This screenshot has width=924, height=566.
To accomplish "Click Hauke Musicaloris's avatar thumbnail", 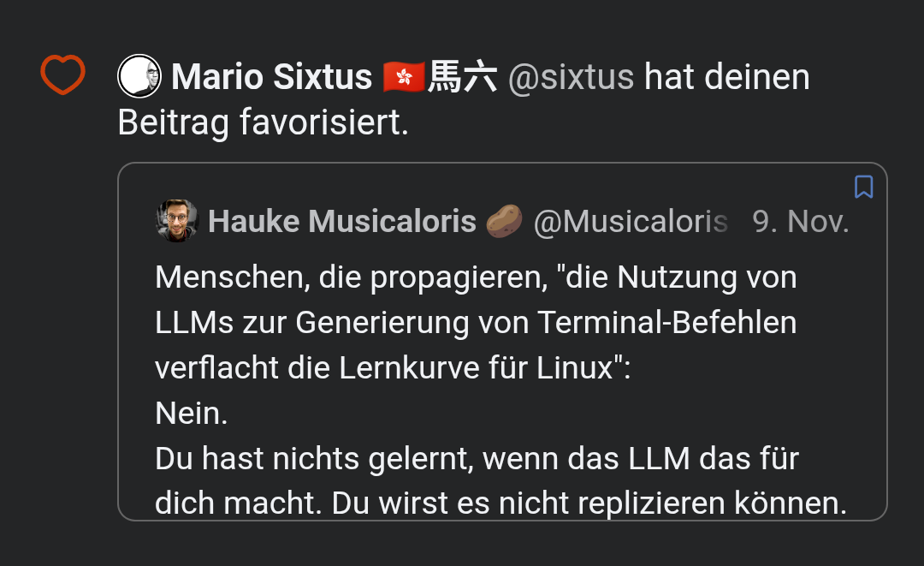I will pos(175,220).
